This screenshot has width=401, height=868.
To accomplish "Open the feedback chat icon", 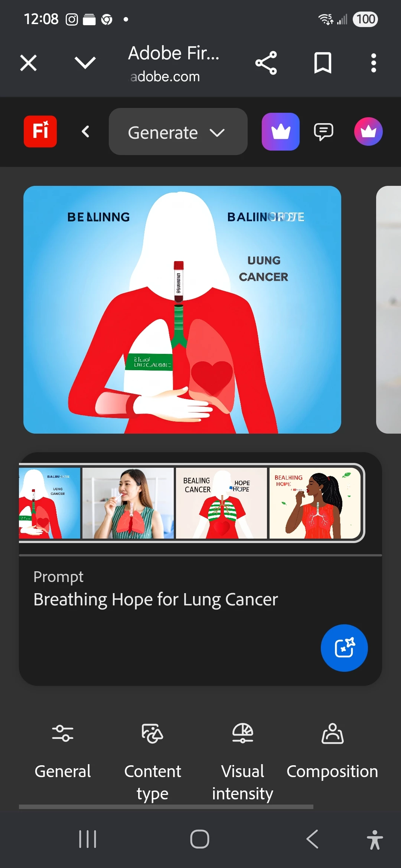I will click(x=323, y=132).
